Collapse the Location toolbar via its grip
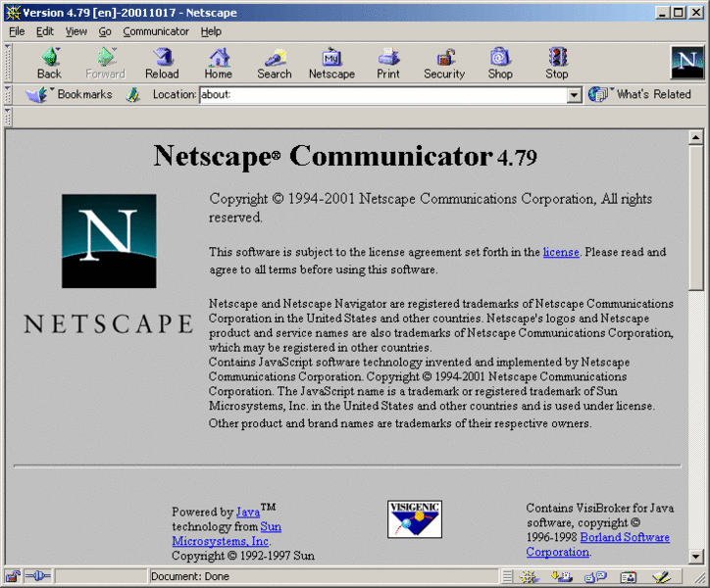The width and height of the screenshot is (710, 588). (x=8, y=95)
